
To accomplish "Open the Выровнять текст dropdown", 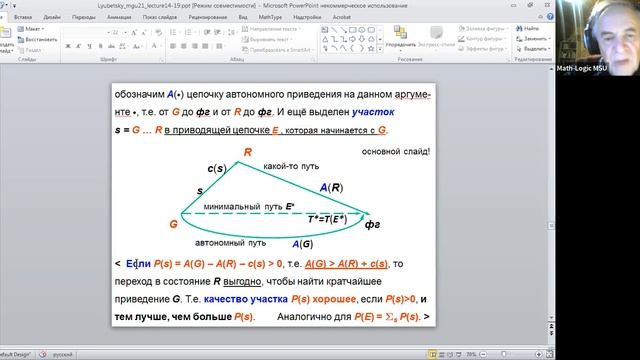I will pyautogui.click(x=268, y=40).
